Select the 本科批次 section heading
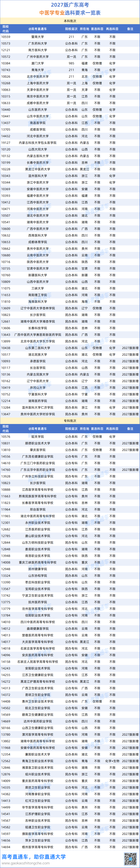Viewport: 140px width, 868px height. 70,21
